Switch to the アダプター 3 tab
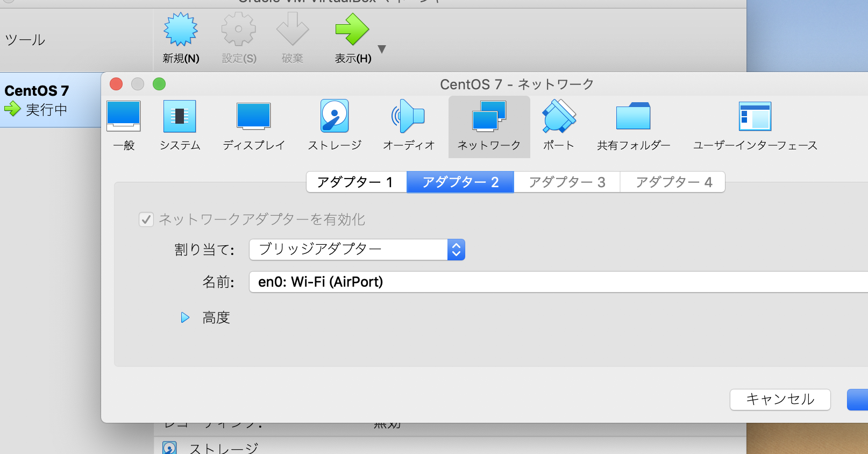Image resolution: width=868 pixels, height=454 pixels. pos(567,182)
